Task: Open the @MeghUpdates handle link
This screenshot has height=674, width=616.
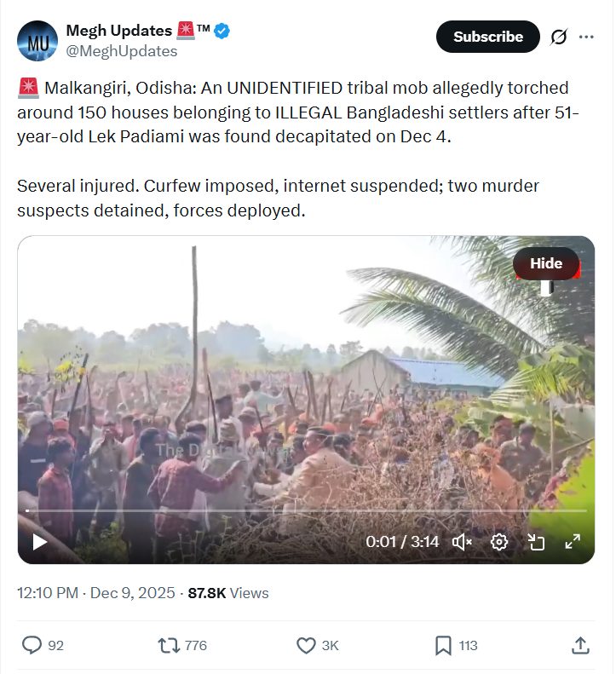Action: [122, 51]
